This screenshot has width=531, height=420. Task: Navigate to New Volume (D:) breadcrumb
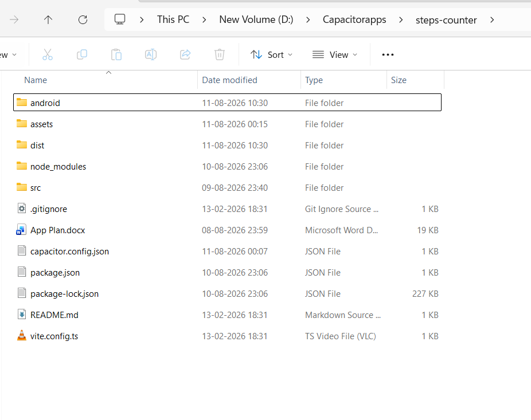click(256, 19)
